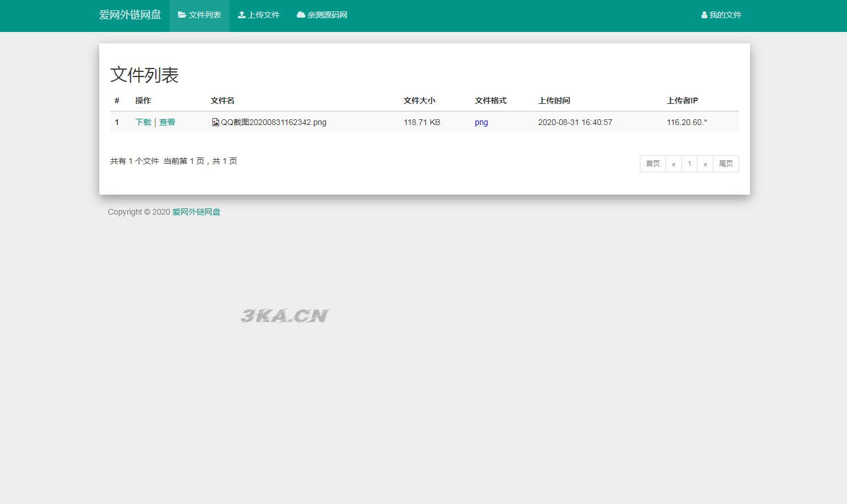
Task: Click the « previous page button
Action: [673, 164]
